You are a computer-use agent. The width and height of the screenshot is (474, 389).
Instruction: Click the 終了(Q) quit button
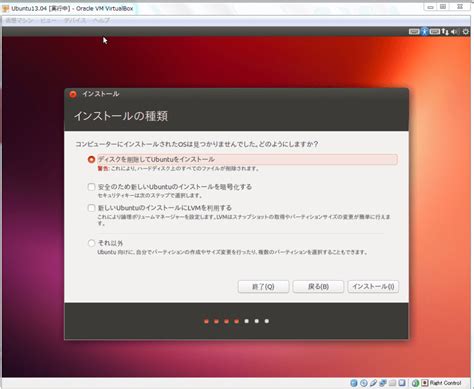pos(263,287)
